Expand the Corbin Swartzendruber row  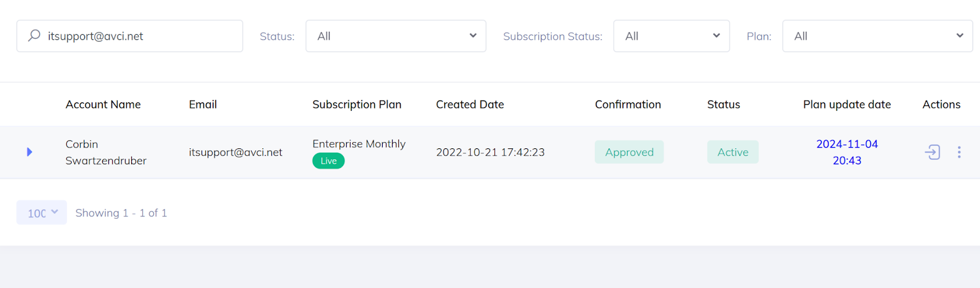[29, 152]
